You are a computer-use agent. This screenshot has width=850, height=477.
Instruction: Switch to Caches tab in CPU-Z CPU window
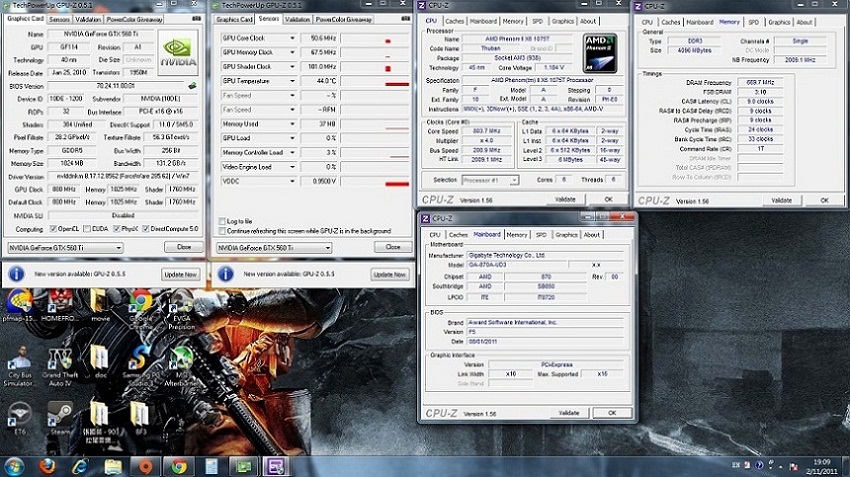(454, 21)
